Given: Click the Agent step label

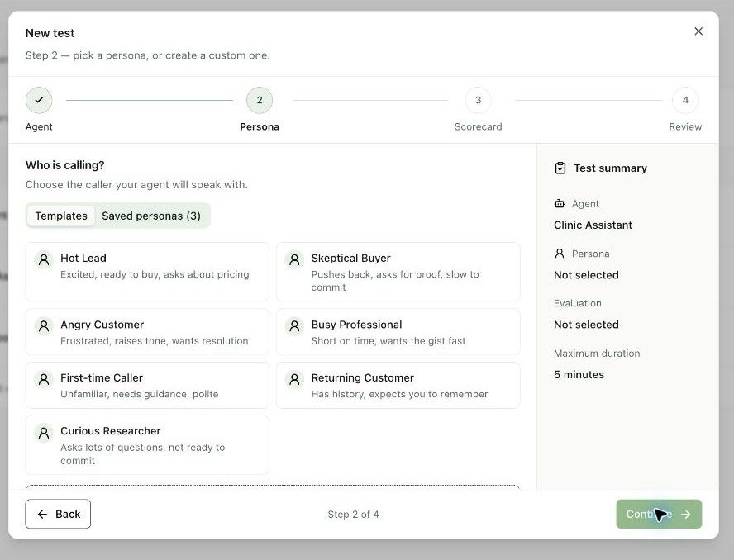Looking at the screenshot, I should pyautogui.click(x=39, y=126).
